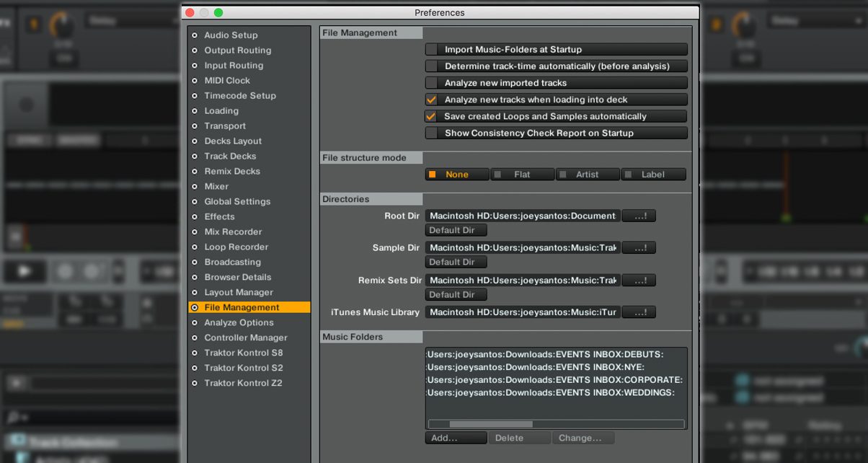Delete the selected music folder entry
Image resolution: width=868 pixels, height=463 pixels.
[x=520, y=438]
